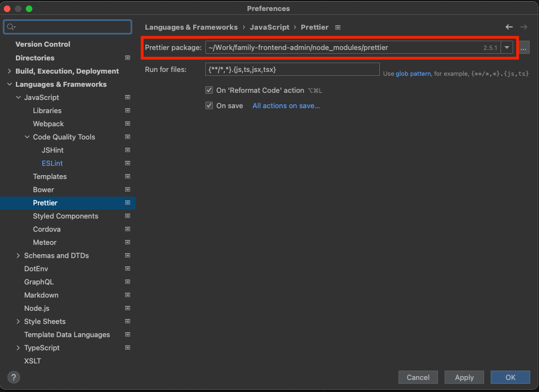Click the project-level icon beside Libraries

pos(127,110)
